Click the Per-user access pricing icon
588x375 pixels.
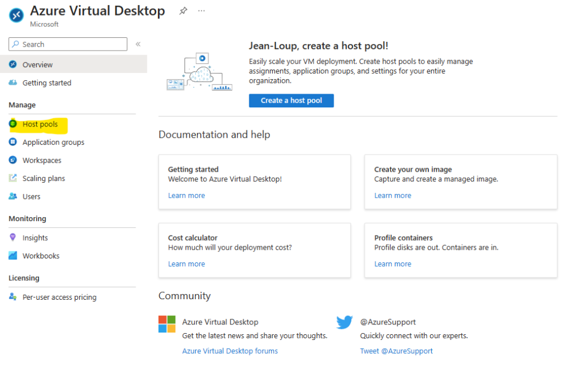point(13,297)
